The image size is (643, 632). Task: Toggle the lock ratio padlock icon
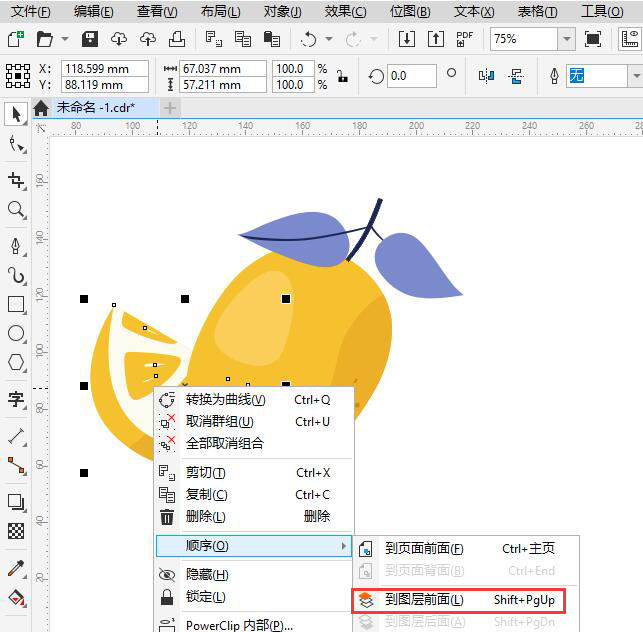coord(342,76)
